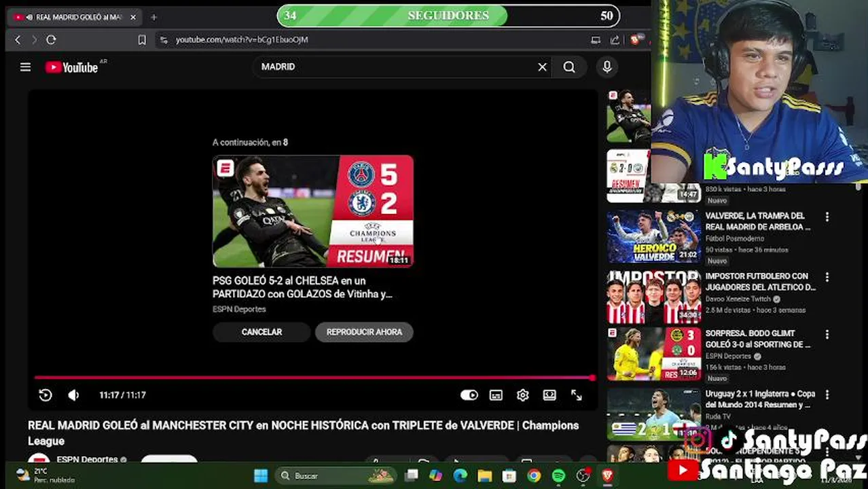Open Microsoft Edge from the taskbar

[460, 475]
